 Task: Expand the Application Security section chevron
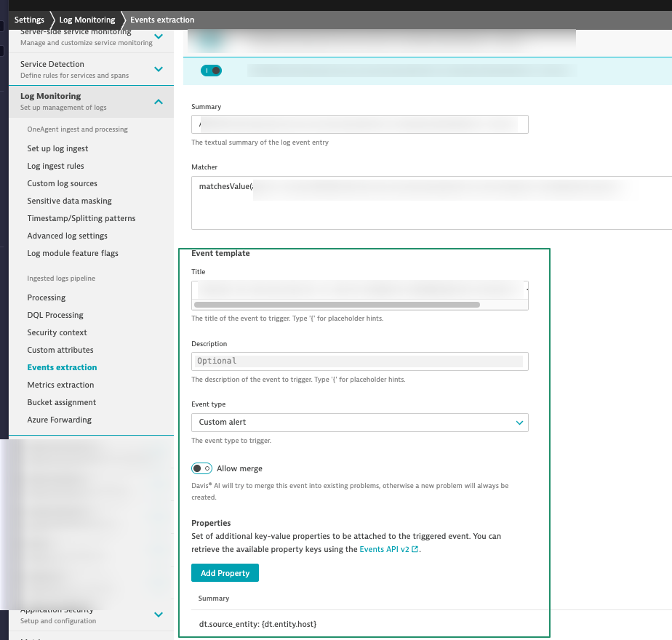click(159, 615)
